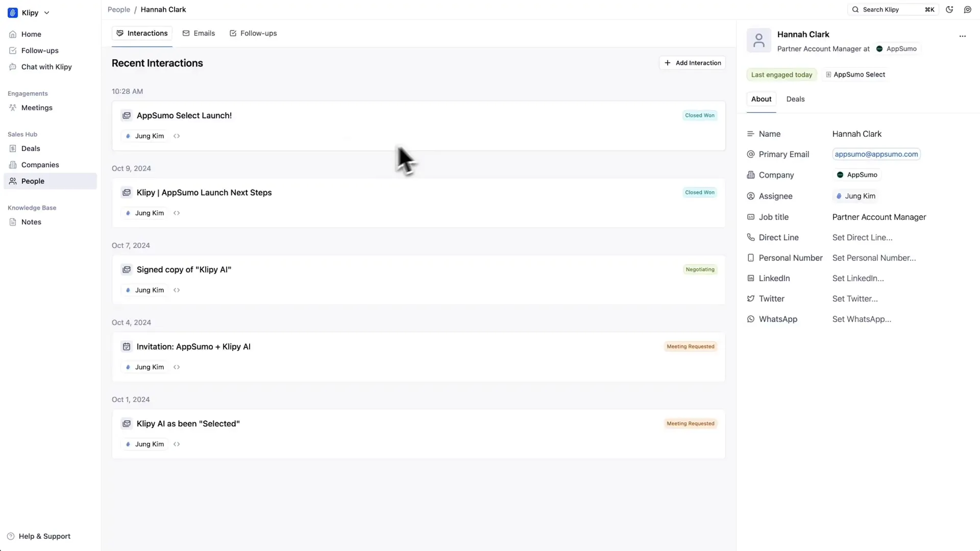This screenshot has height=551, width=980.
Task: Open Help & Support
Action: tap(39, 536)
